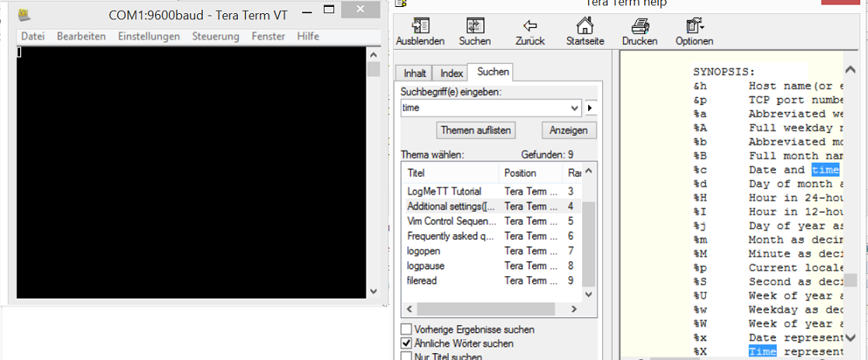The image size is (868, 360).
Task: Click the Themen auflisten button
Action: point(476,130)
